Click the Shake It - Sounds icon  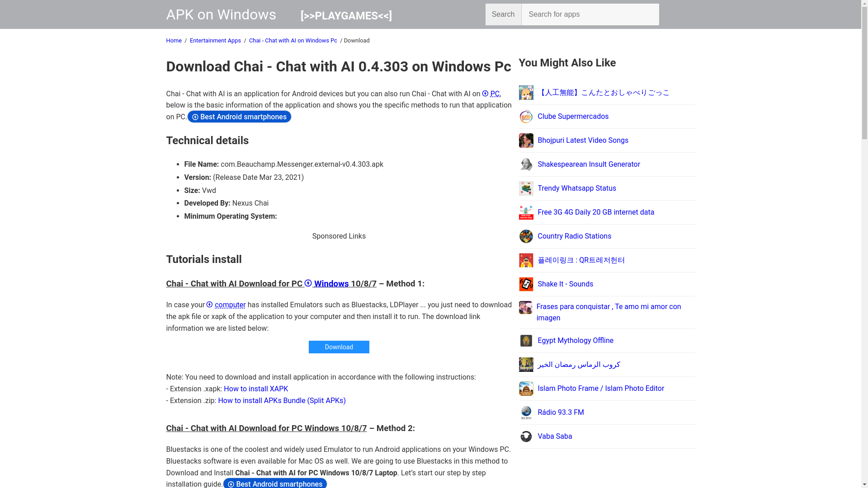[x=526, y=284]
